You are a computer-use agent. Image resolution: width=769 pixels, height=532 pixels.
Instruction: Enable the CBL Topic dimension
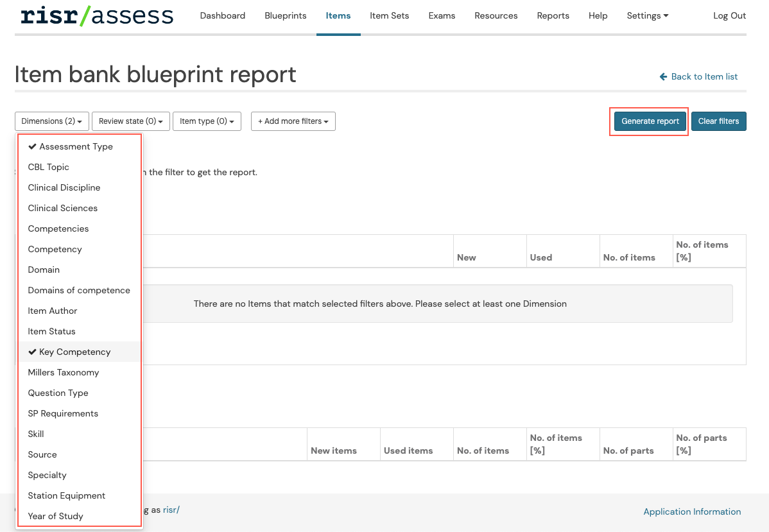point(49,167)
